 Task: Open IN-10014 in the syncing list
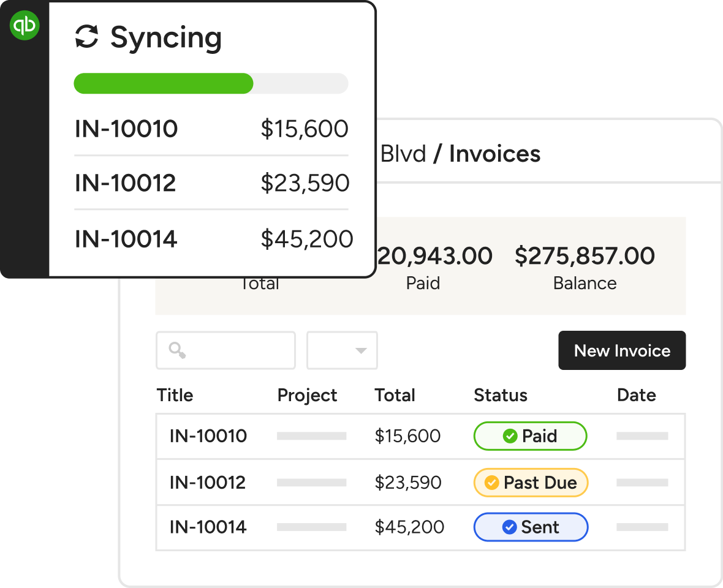pyautogui.click(x=126, y=239)
